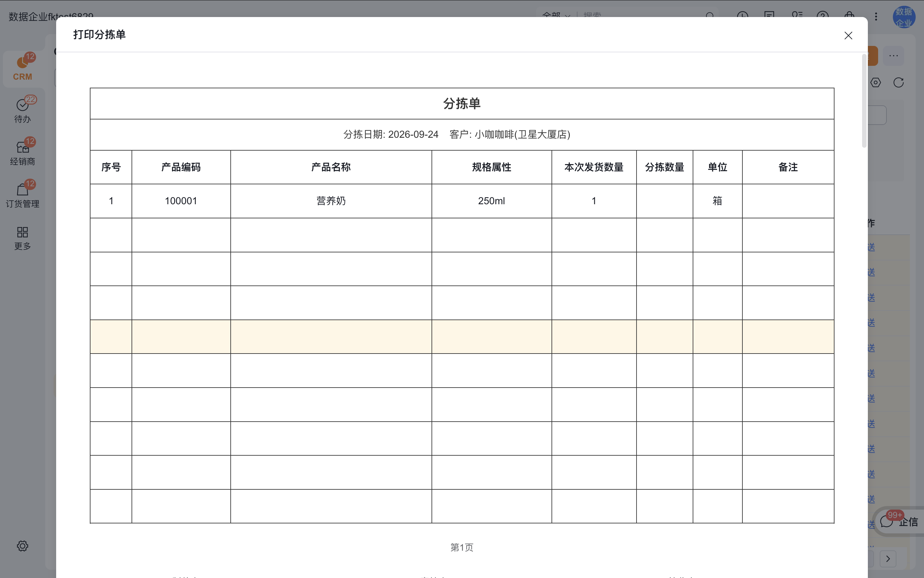Open the 企信 chat bubble
Screen dimensions: 924x578
[x=899, y=522]
